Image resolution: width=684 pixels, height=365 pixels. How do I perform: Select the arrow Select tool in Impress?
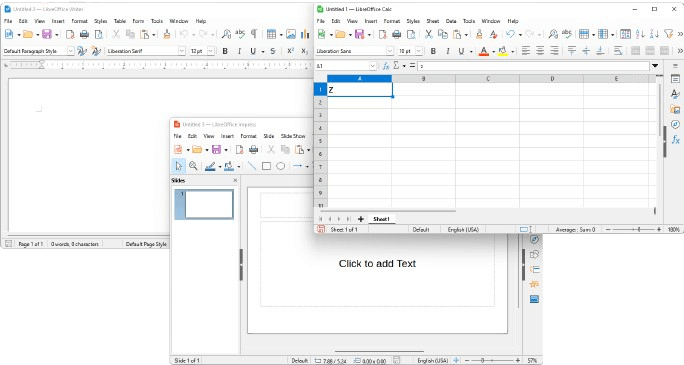178,166
